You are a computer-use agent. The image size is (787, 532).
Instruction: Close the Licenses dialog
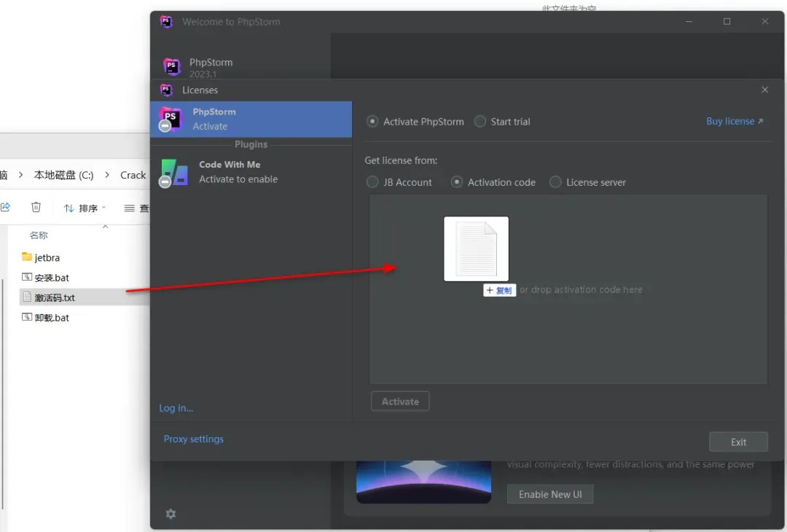[x=765, y=90]
